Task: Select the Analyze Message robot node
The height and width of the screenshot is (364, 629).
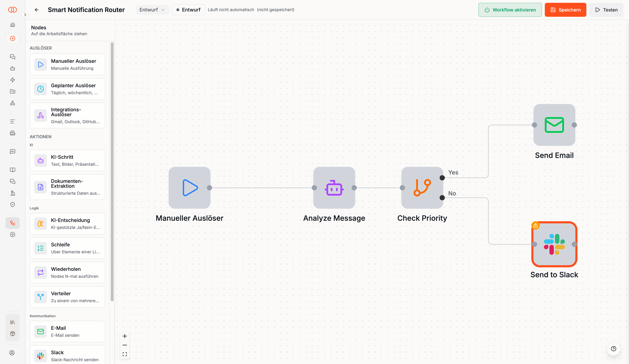Action: pos(334,188)
